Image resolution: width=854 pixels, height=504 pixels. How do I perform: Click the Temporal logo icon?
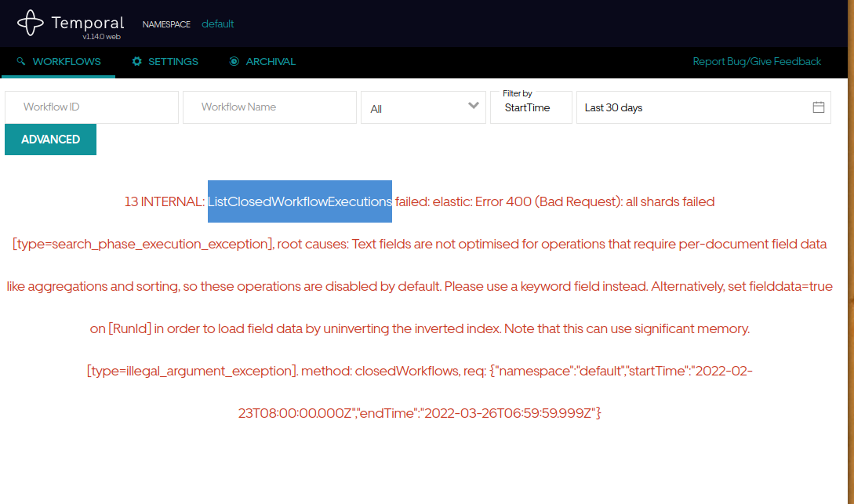click(30, 22)
